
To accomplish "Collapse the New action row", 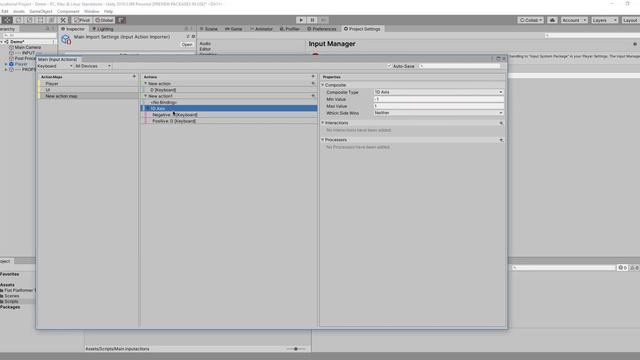I will (145, 83).
